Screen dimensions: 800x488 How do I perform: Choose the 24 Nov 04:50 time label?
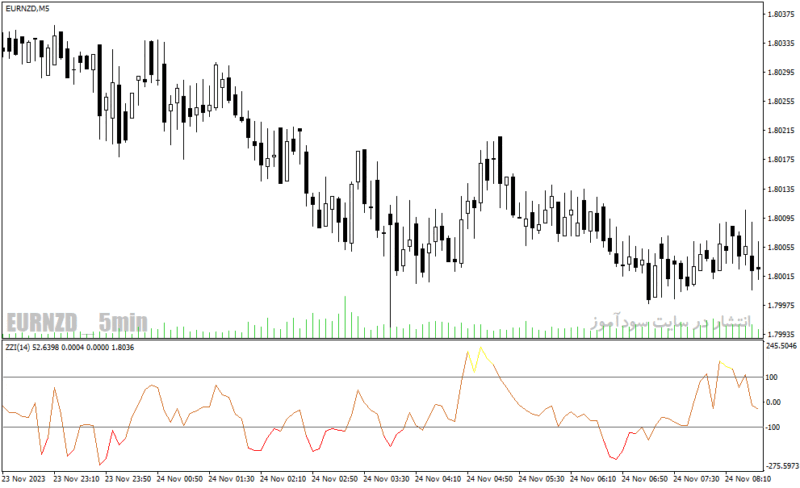point(489,479)
